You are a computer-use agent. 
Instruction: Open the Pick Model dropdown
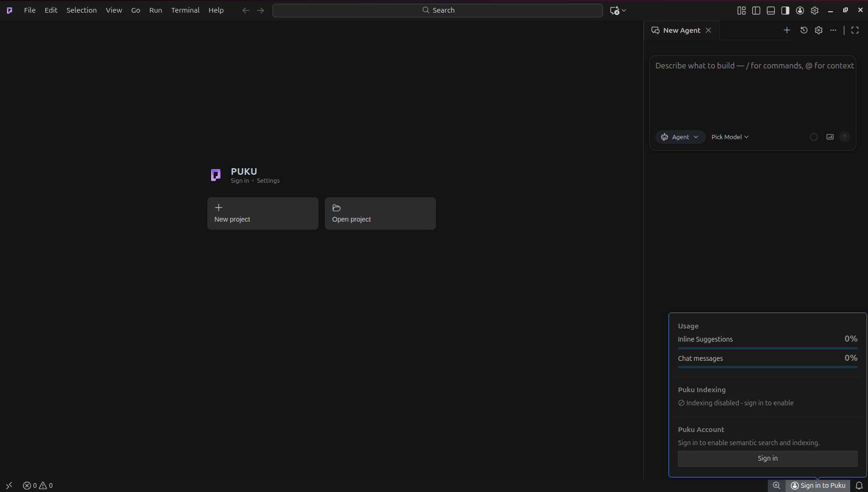pyautogui.click(x=730, y=137)
